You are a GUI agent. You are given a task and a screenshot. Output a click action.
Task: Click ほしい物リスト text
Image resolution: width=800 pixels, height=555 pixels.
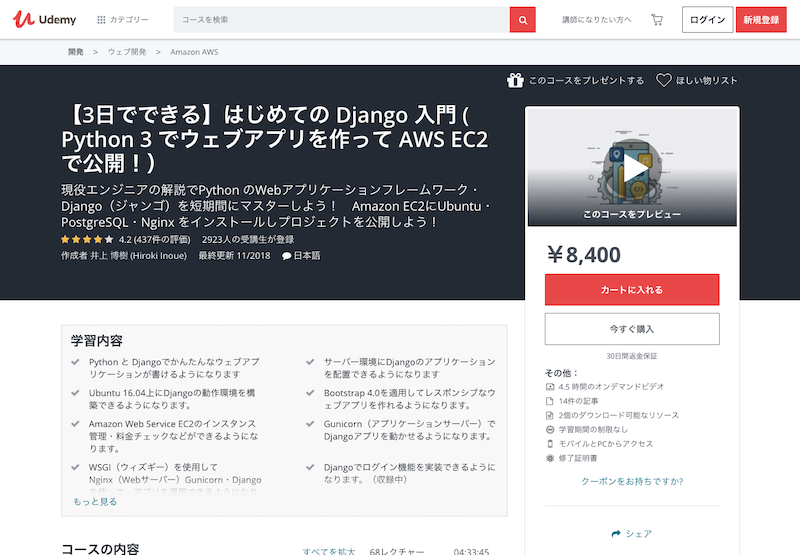click(707, 81)
